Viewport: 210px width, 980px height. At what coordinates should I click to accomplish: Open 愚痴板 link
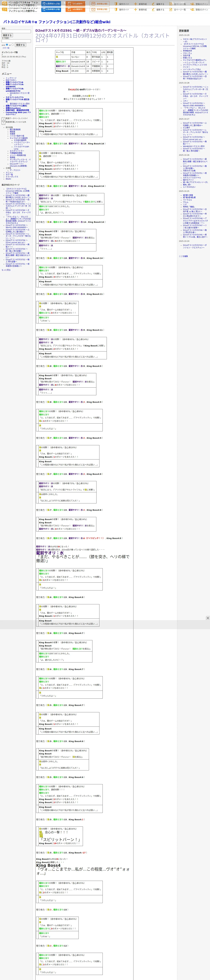(x=13, y=157)
